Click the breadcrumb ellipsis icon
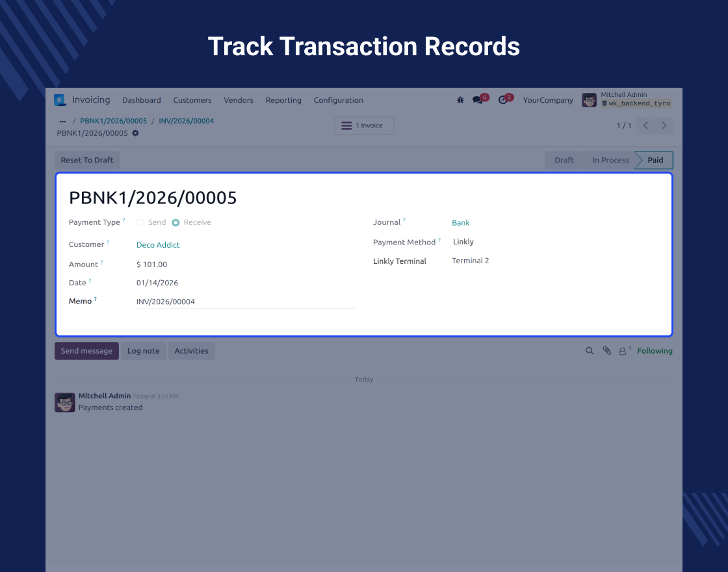This screenshot has width=728, height=572. [62, 121]
